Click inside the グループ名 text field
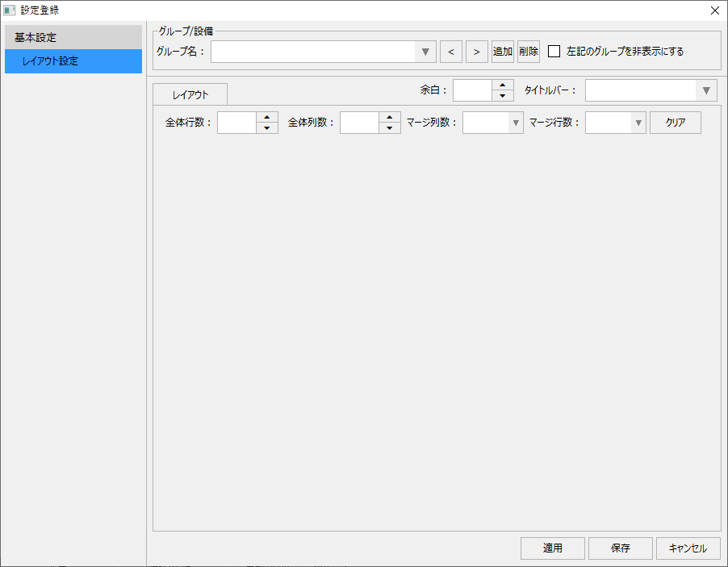Image resolution: width=728 pixels, height=567 pixels. pyautogui.click(x=315, y=51)
